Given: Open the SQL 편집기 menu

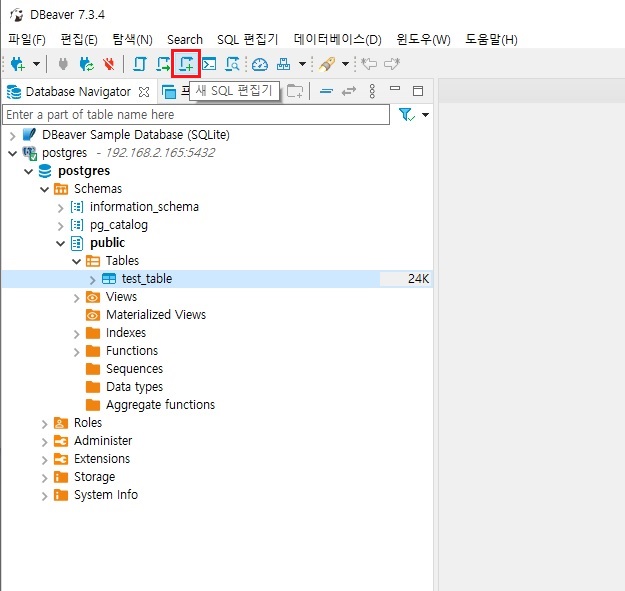Looking at the screenshot, I should [248, 39].
